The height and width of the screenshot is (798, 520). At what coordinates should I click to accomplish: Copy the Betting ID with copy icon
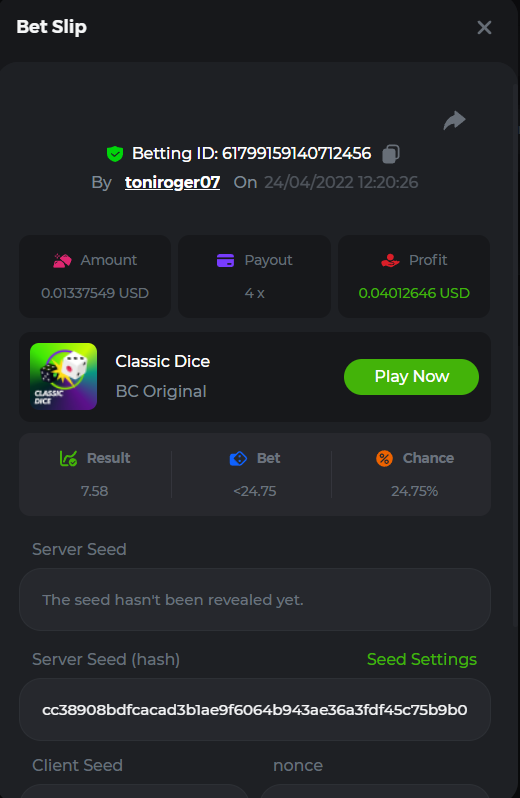(x=391, y=154)
